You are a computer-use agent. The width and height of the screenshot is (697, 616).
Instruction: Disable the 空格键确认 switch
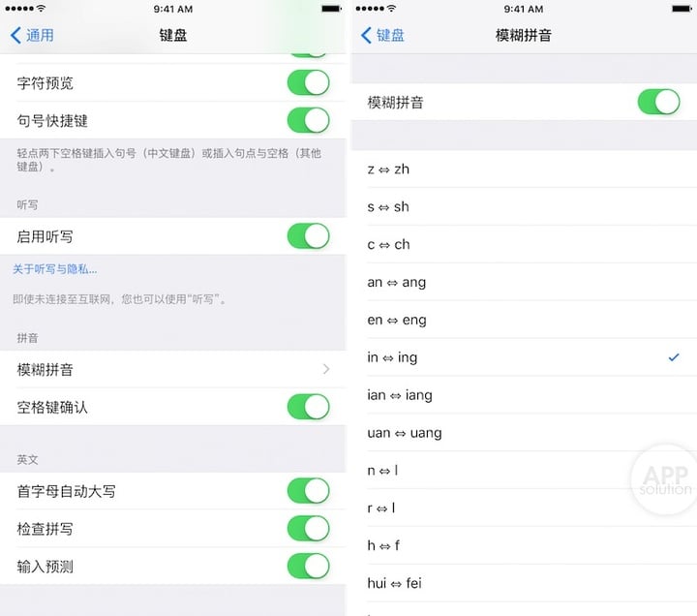(x=309, y=407)
